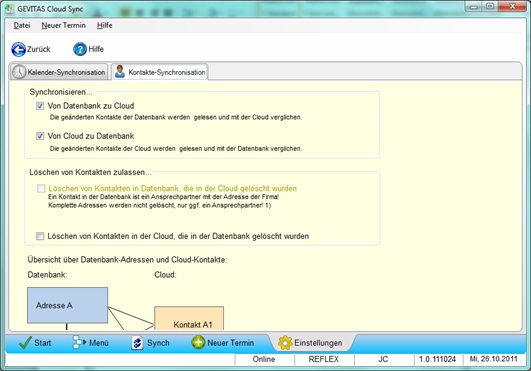Viewport: 531px width, 371px height.
Task: Click the Kontakt A1 box in diagram
Action: [189, 318]
